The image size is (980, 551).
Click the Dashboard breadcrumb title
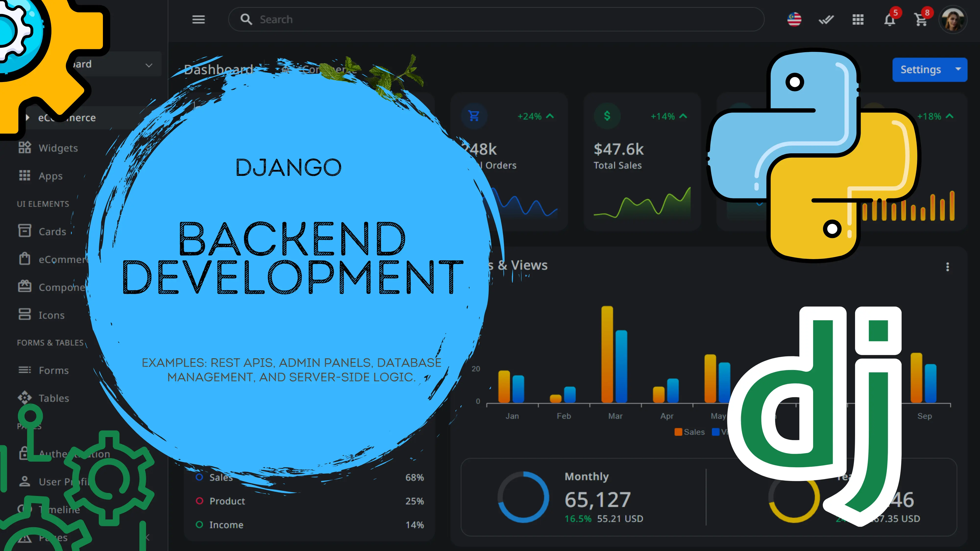pos(218,70)
